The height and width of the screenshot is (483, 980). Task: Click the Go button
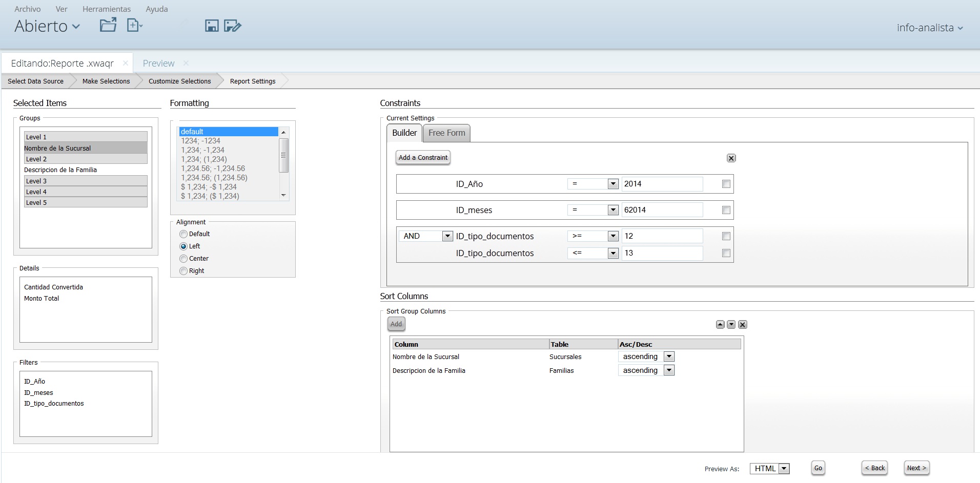coord(818,468)
